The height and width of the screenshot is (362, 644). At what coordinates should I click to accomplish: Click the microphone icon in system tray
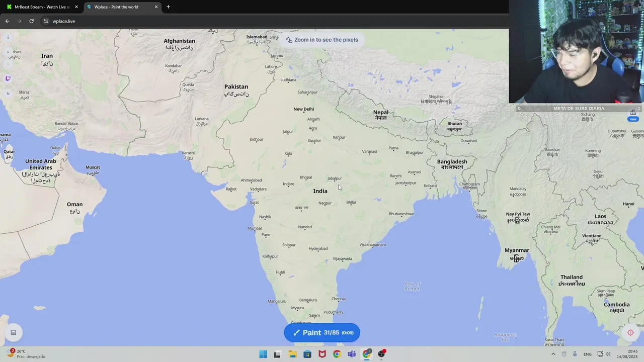pos(575,354)
